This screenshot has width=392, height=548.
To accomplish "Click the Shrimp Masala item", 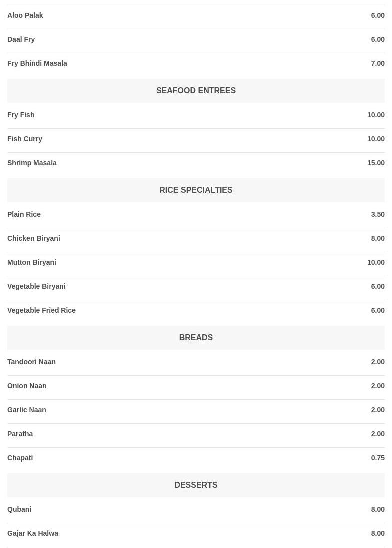I will 32,163.
